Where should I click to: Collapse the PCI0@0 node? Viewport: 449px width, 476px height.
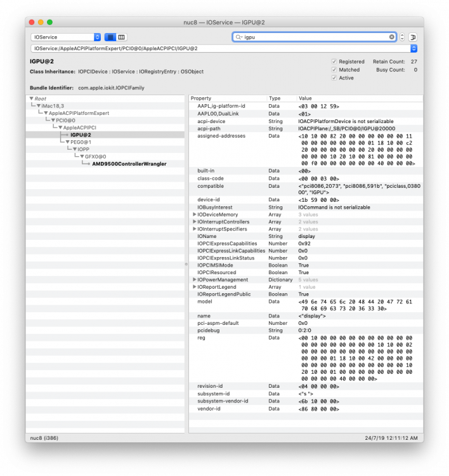pos(53,121)
